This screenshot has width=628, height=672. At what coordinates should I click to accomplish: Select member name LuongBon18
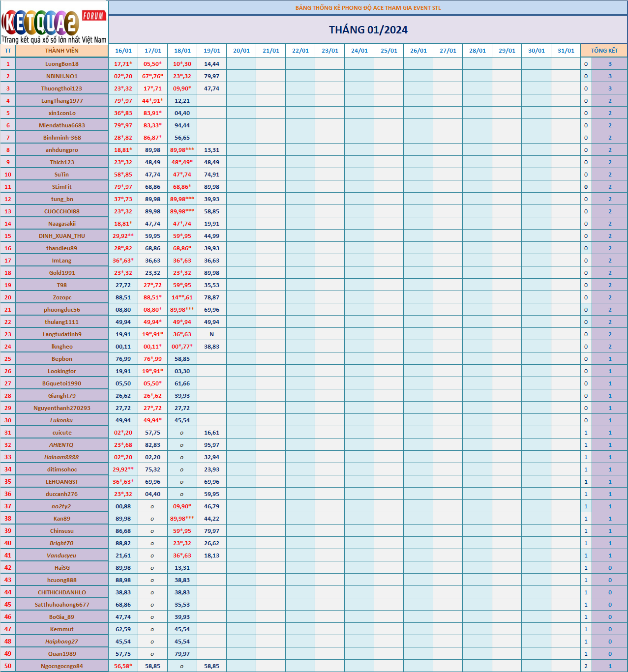pos(62,64)
